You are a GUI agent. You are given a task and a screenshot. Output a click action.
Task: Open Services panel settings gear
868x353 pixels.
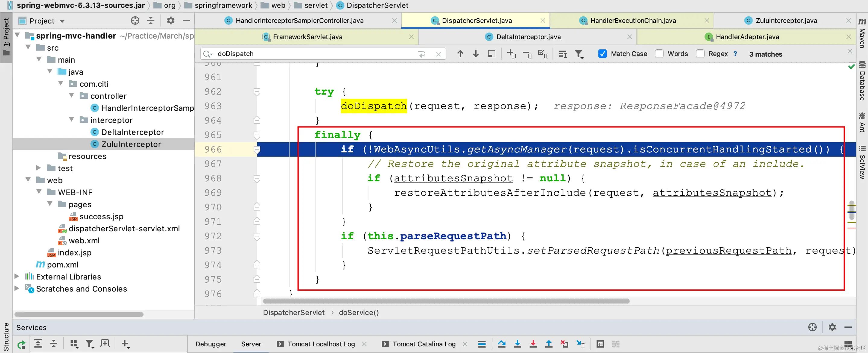pos(832,327)
